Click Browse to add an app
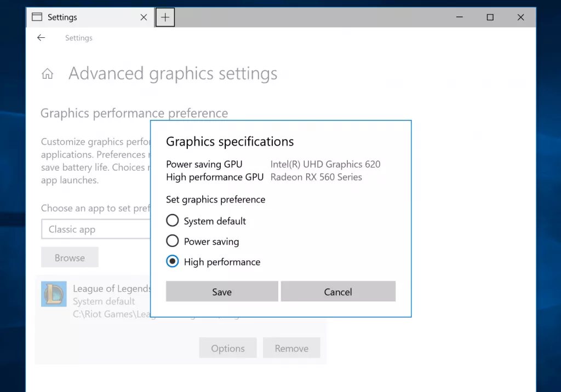Viewport: 561px width, 392px height. point(70,257)
